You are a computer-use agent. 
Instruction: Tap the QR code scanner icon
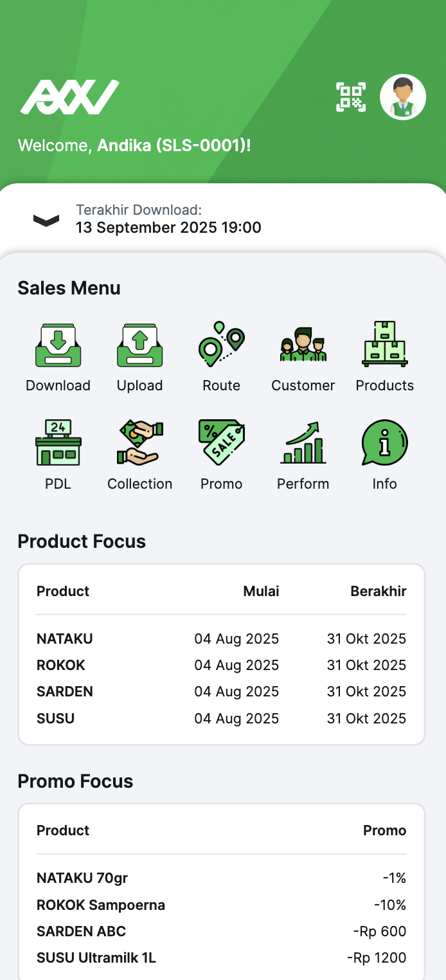[351, 97]
